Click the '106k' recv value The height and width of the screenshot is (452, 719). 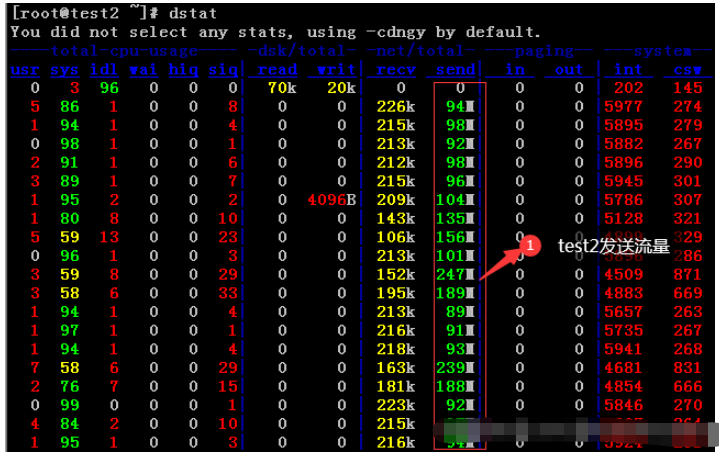coord(396,237)
